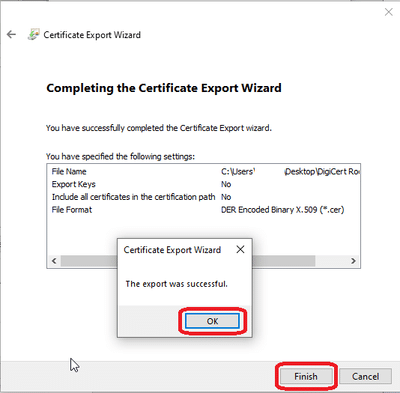
Task: Select the File Format settings row
Action: coord(203,210)
